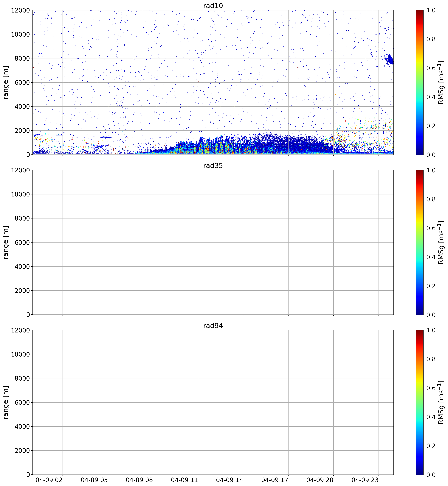448x486 pixels.
Task: Click the RMSg label beside rad94 colorbar
Action: click(441, 402)
